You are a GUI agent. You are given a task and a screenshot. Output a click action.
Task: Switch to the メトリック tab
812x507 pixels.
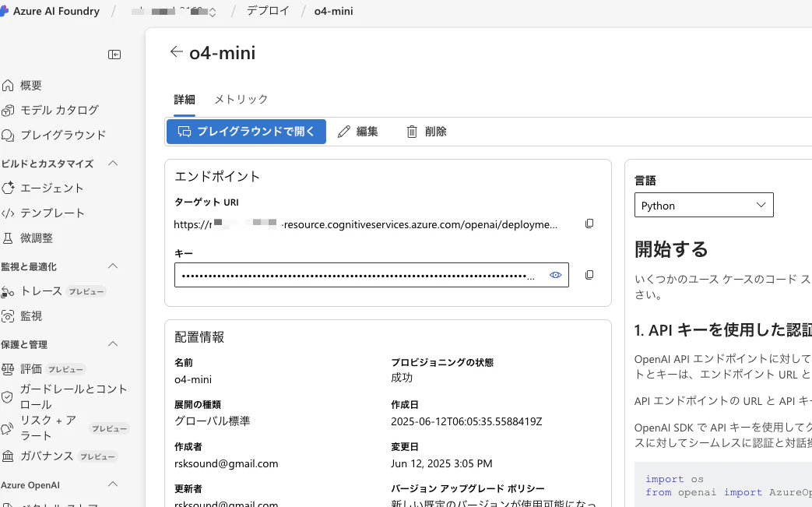(241, 100)
